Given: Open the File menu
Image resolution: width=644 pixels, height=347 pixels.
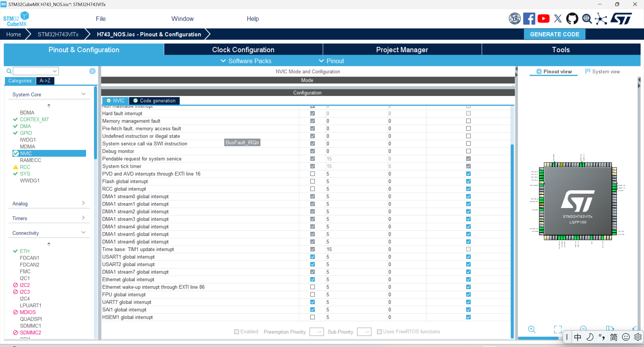Looking at the screenshot, I should 101,19.
